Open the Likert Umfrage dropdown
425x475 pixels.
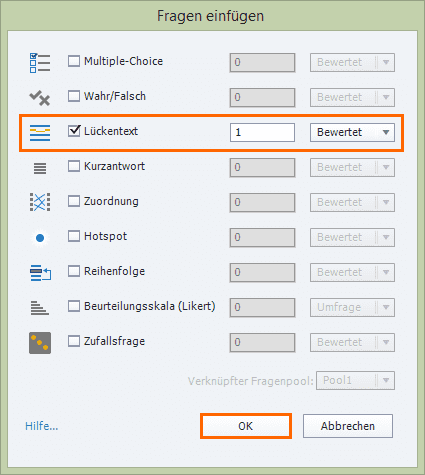pyautogui.click(x=352, y=307)
